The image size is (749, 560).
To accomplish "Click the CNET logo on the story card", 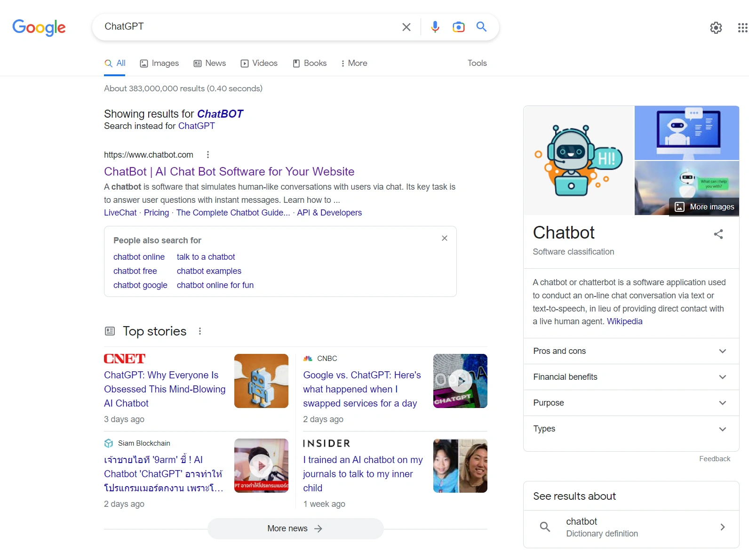I will tap(125, 359).
